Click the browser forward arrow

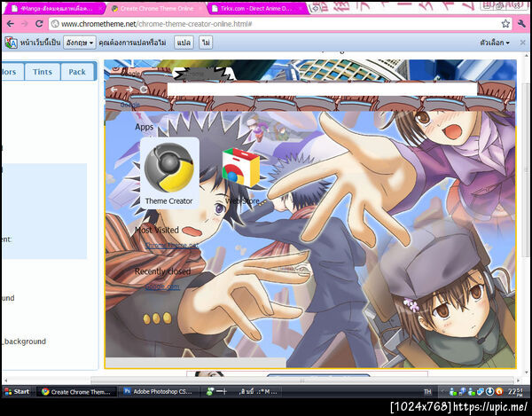tap(25, 24)
